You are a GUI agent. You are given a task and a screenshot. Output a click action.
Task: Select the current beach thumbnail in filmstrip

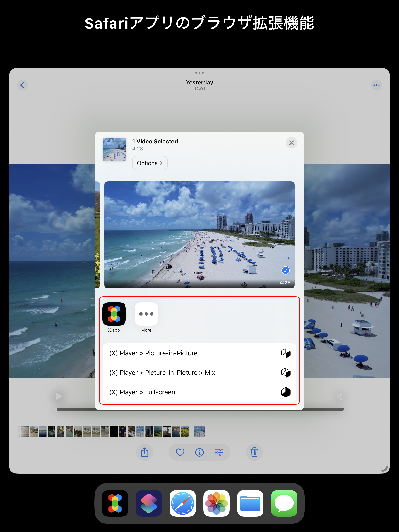tap(199, 431)
